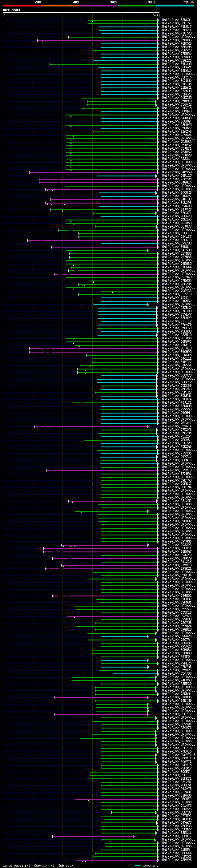Select the UniRef100_B4JVX7 label
The width and height of the screenshot is (197, 868).
(x=176, y=210)
